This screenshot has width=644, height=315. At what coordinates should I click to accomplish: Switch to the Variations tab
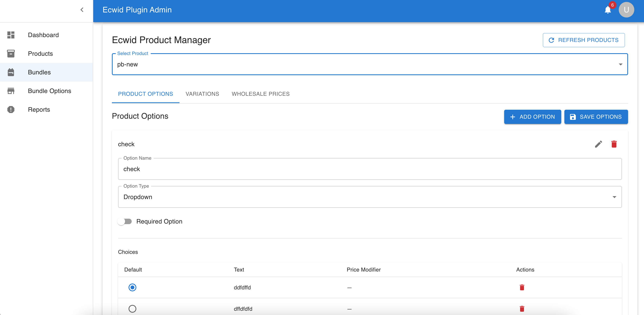[x=202, y=94]
